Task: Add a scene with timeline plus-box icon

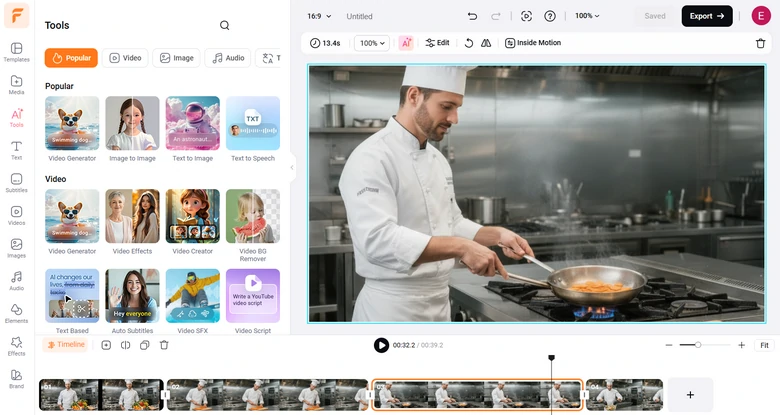Action: click(x=106, y=345)
